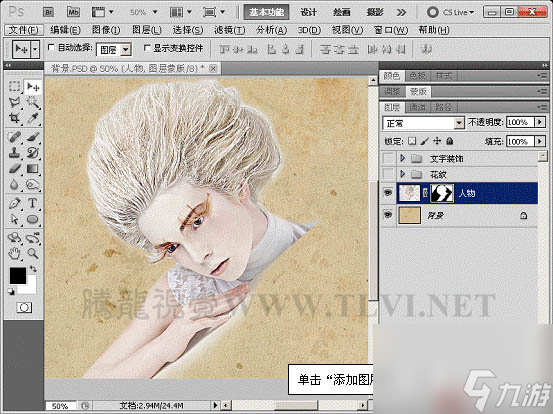The image size is (553, 414).
Task: Hide the 人物 layer
Action: pos(388,193)
